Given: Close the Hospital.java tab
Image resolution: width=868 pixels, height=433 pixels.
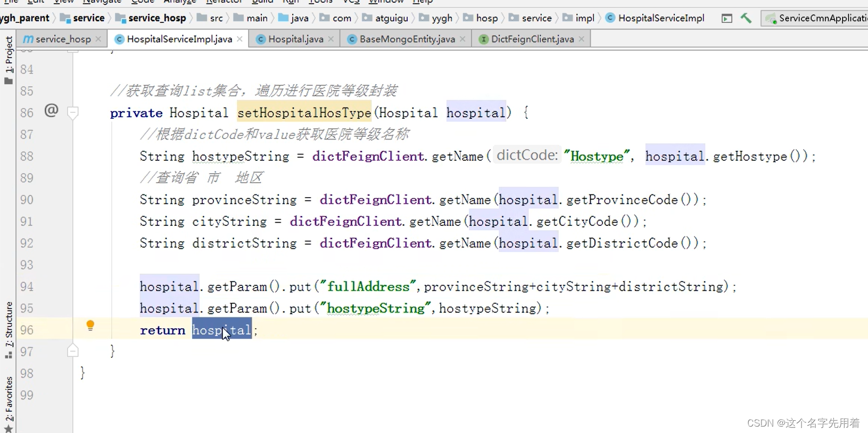Looking at the screenshot, I should 331,39.
